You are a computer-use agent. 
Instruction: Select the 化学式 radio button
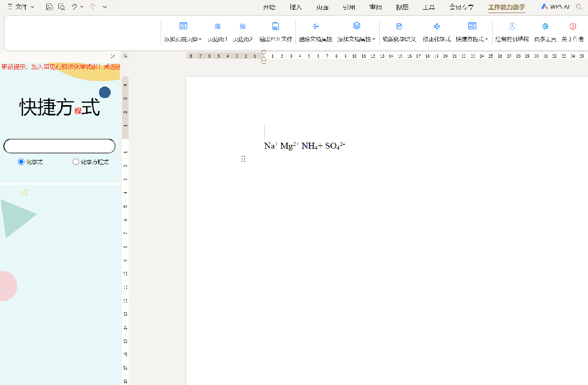pyautogui.click(x=21, y=162)
